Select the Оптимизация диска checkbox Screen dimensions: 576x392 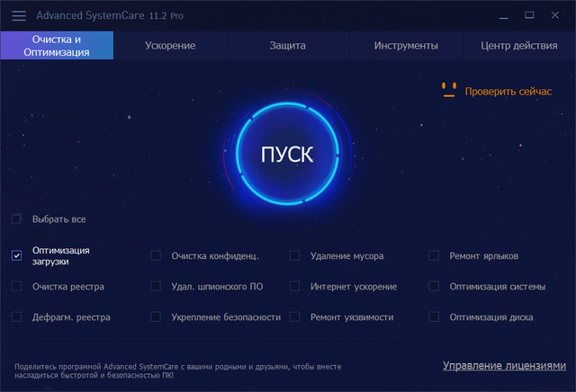434,317
